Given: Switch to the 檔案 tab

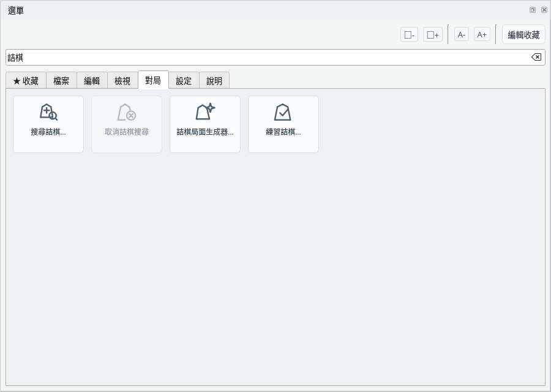Looking at the screenshot, I should click(x=61, y=81).
